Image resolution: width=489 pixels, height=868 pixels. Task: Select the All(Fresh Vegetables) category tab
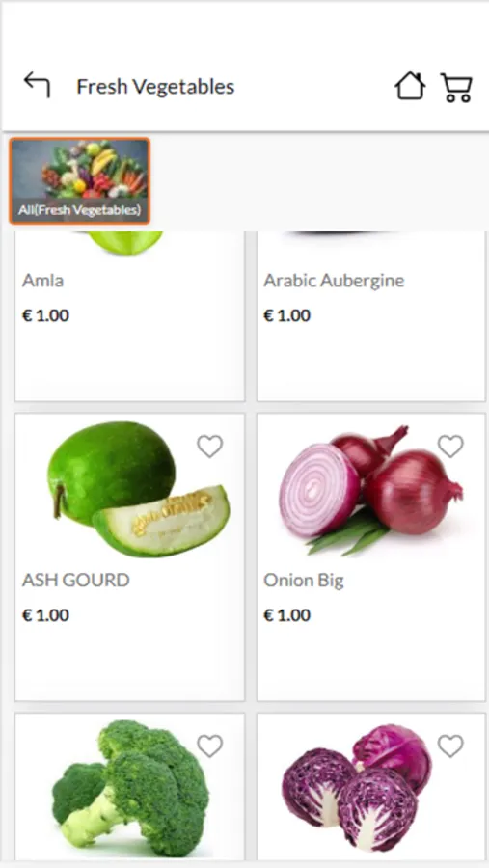80,181
